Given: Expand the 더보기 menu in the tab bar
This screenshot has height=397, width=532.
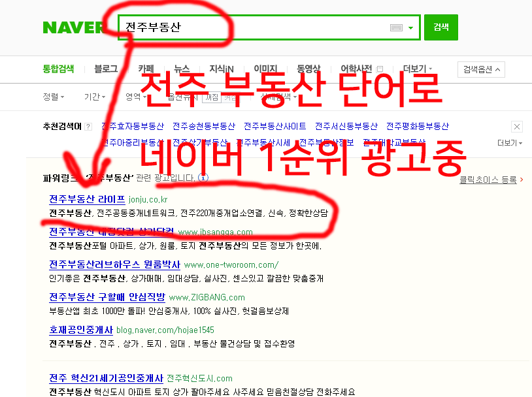Looking at the screenshot, I should pos(418,69).
